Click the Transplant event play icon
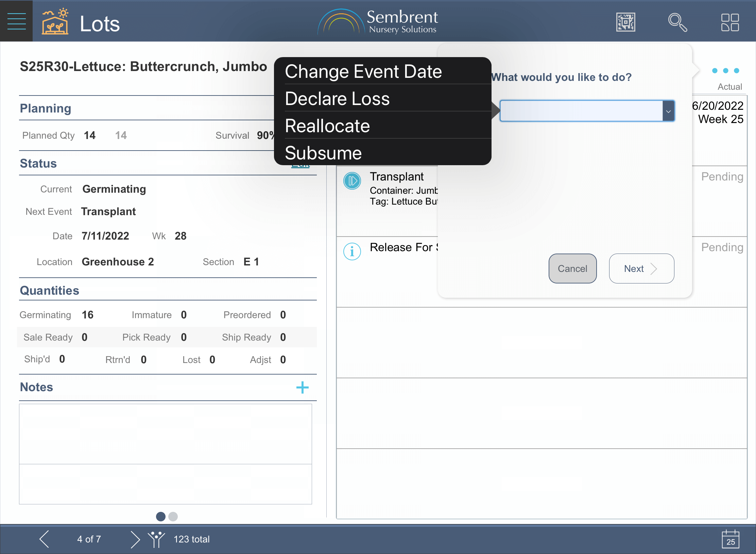 (352, 180)
